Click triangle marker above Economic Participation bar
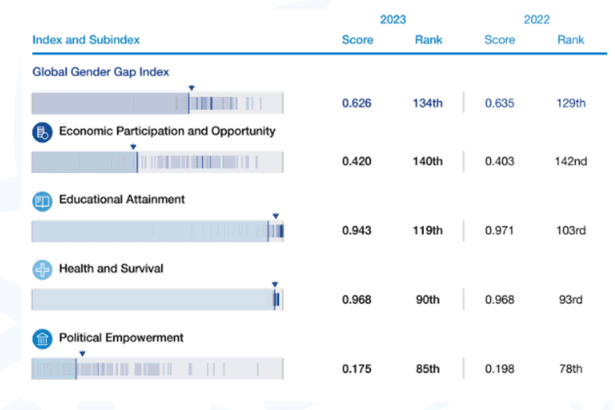 point(135,146)
